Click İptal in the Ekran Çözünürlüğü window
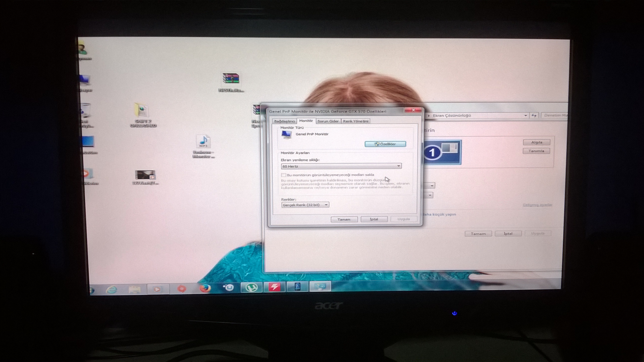This screenshot has height=362, width=644. pyautogui.click(x=508, y=233)
